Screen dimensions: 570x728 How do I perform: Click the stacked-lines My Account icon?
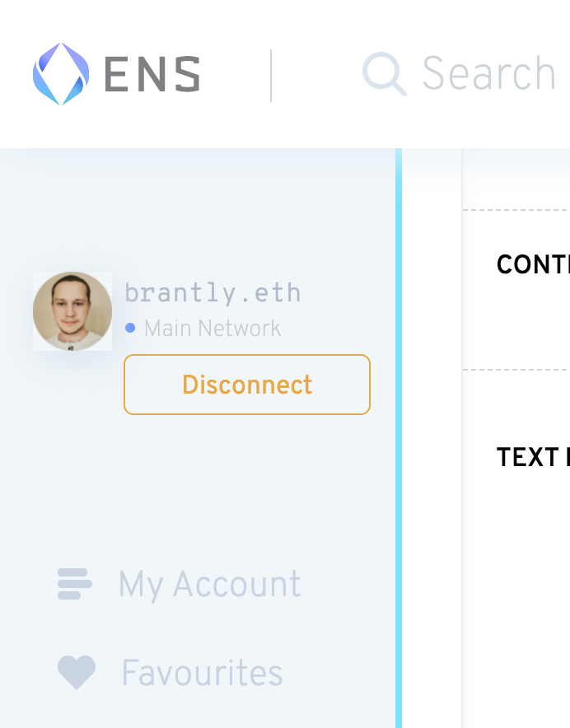pos(75,584)
